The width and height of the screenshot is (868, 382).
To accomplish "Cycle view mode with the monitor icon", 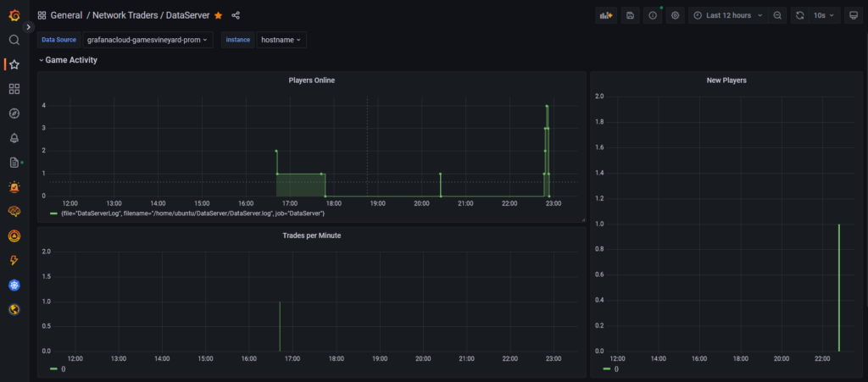I will (x=854, y=15).
